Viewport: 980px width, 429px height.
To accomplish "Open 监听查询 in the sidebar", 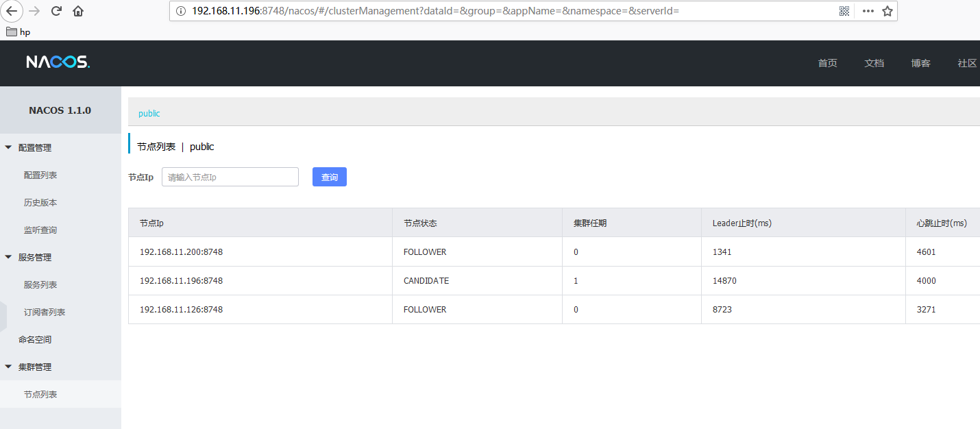I will 40,230.
